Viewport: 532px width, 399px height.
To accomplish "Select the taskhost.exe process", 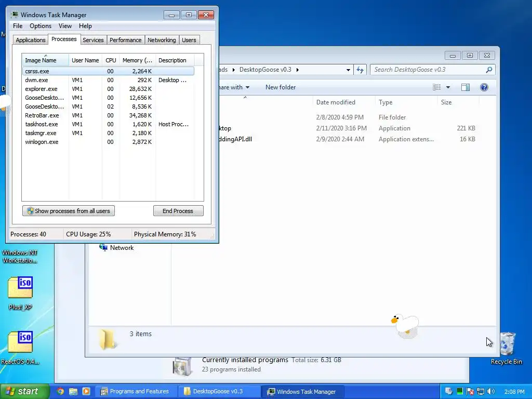I will click(x=108, y=124).
